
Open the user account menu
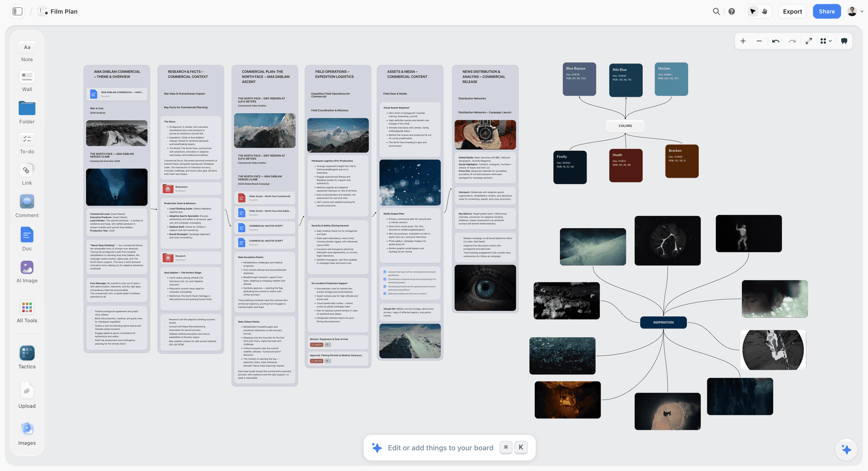point(855,11)
